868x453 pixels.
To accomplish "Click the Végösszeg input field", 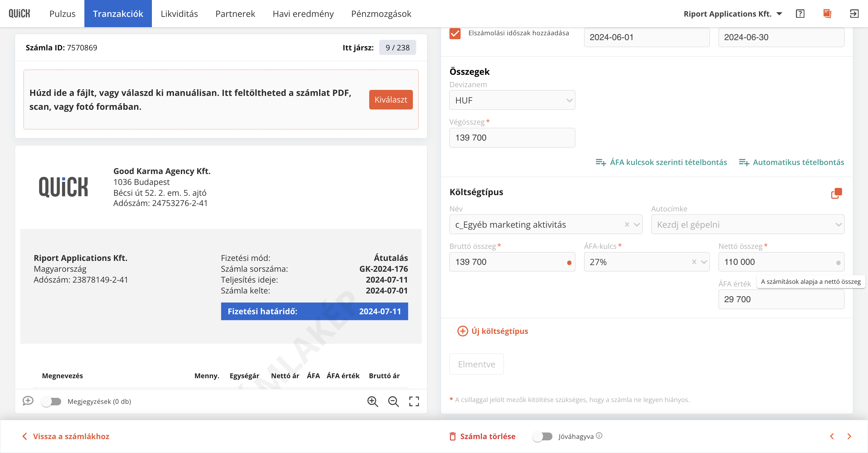I will coord(512,138).
